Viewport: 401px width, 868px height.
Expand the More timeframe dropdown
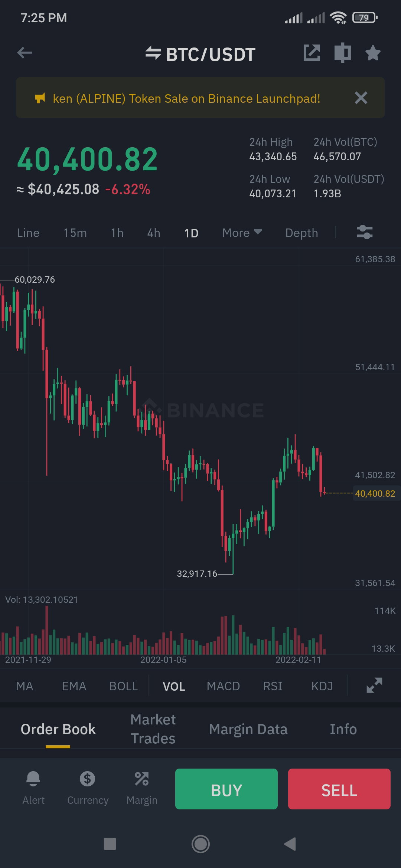[x=242, y=233]
